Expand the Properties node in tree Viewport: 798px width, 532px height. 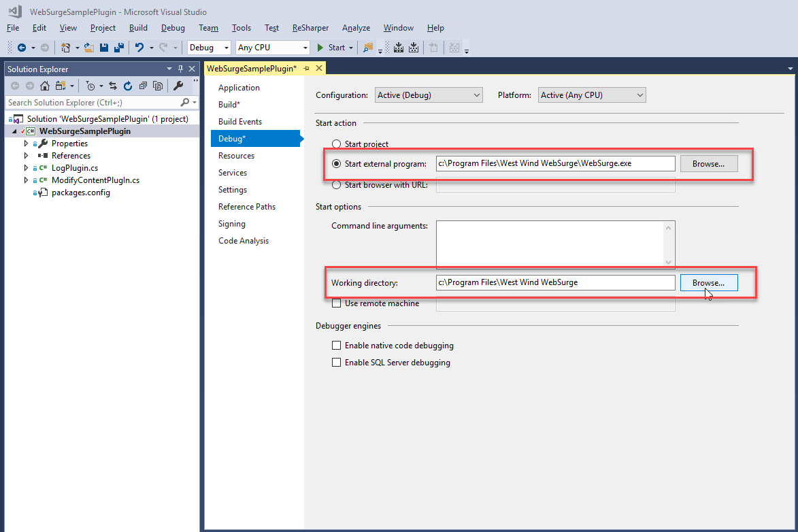click(x=26, y=144)
